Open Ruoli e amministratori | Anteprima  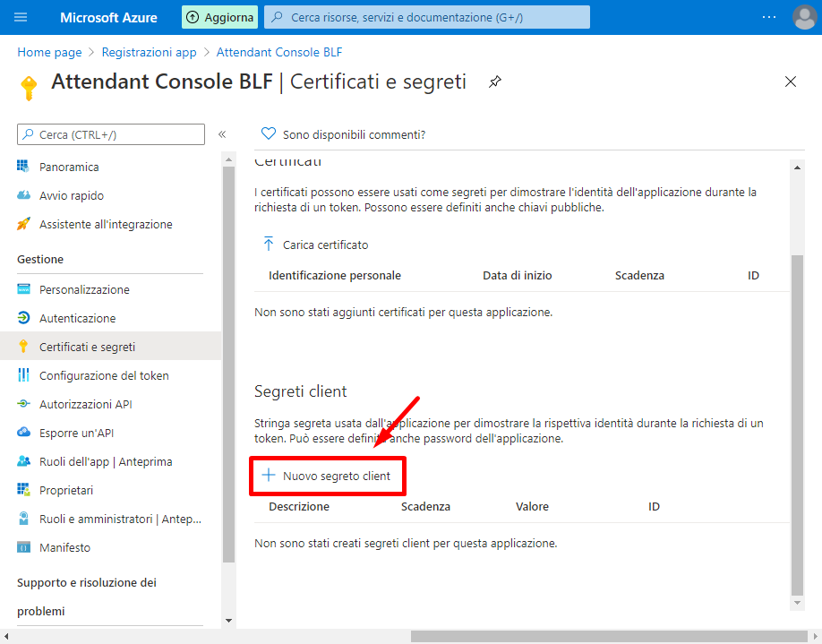coord(120,519)
